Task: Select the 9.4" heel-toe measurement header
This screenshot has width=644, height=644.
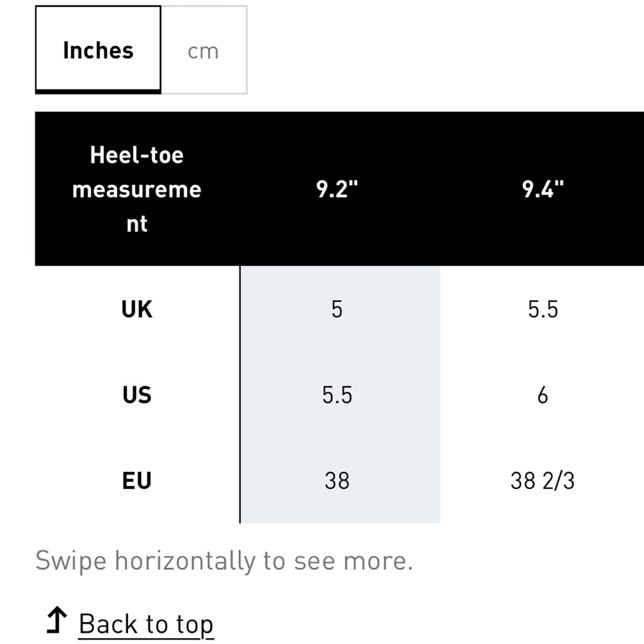Action: 543,189
